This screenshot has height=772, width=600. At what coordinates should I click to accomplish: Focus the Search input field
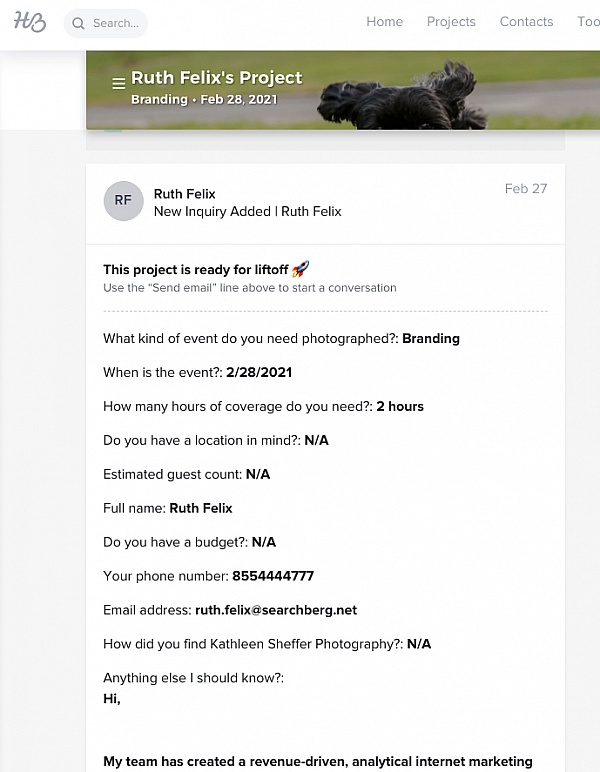coord(106,23)
